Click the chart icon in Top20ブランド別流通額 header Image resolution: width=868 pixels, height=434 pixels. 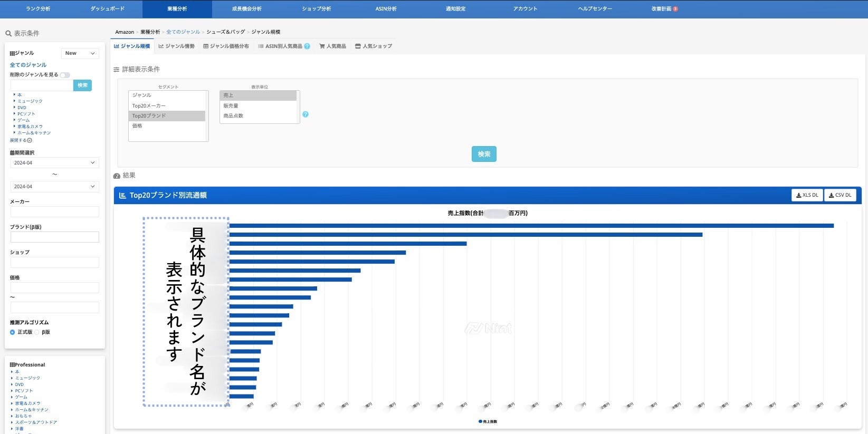(x=122, y=196)
